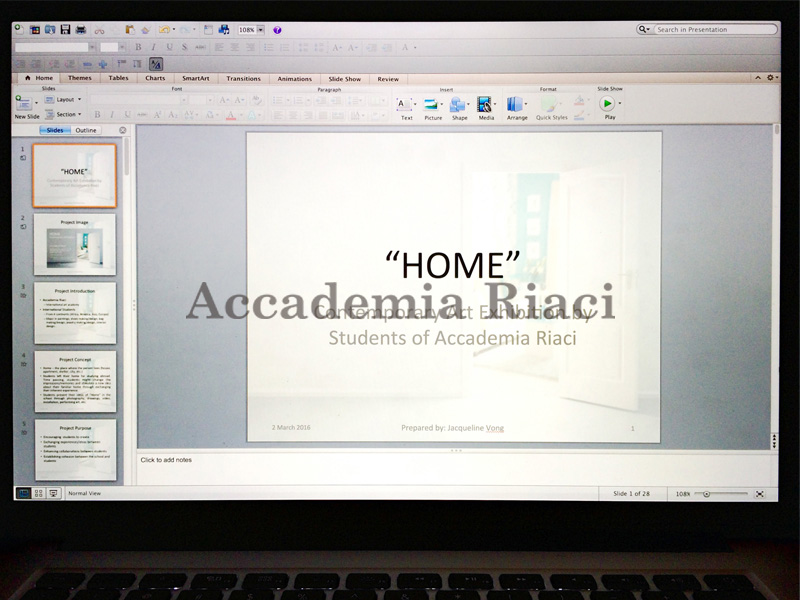Select slide 5 thumbnail 'Project Purpose'
The image size is (800, 600).
[x=76, y=450]
